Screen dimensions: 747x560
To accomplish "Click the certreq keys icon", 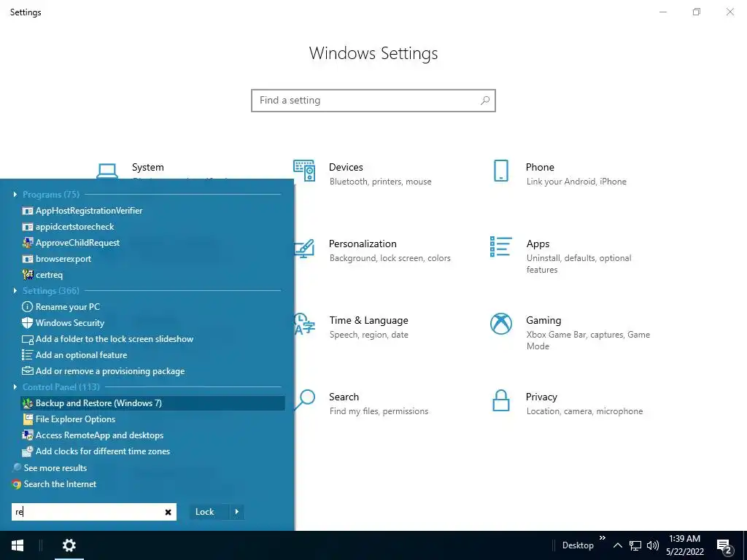I will pos(28,275).
